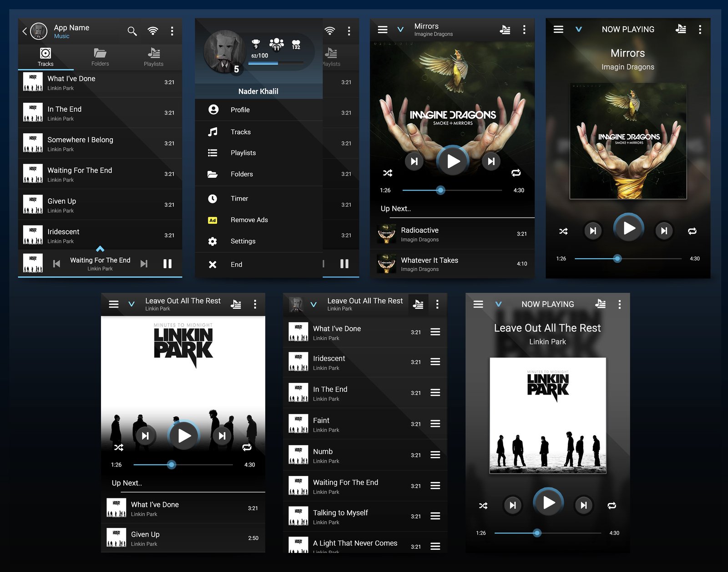Toggle shuffle on the Now Playing Mirrors screen

563,231
